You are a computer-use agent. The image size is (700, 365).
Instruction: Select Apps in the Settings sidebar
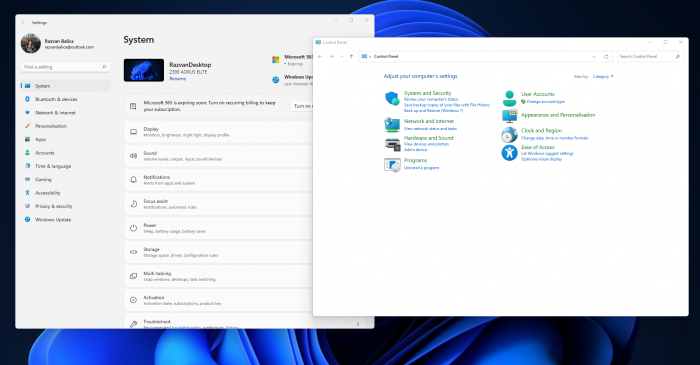pos(65,139)
